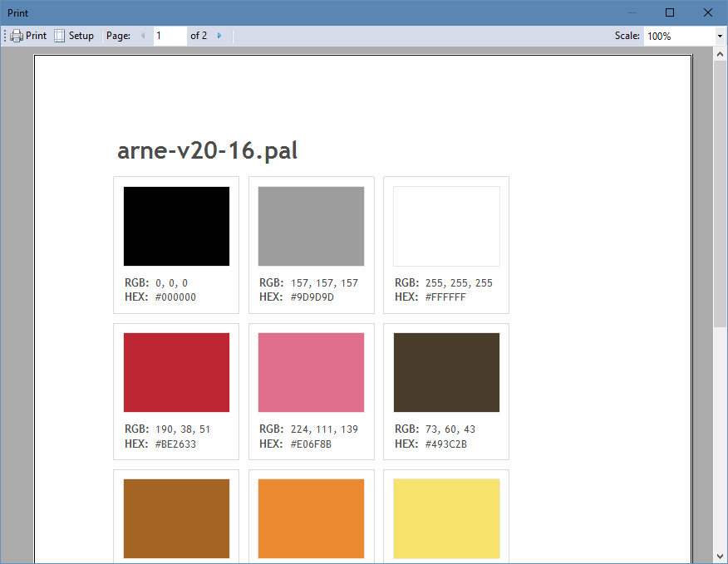Click text 'HEX: #9D9D9D'
728x564 pixels.
pyautogui.click(x=297, y=297)
